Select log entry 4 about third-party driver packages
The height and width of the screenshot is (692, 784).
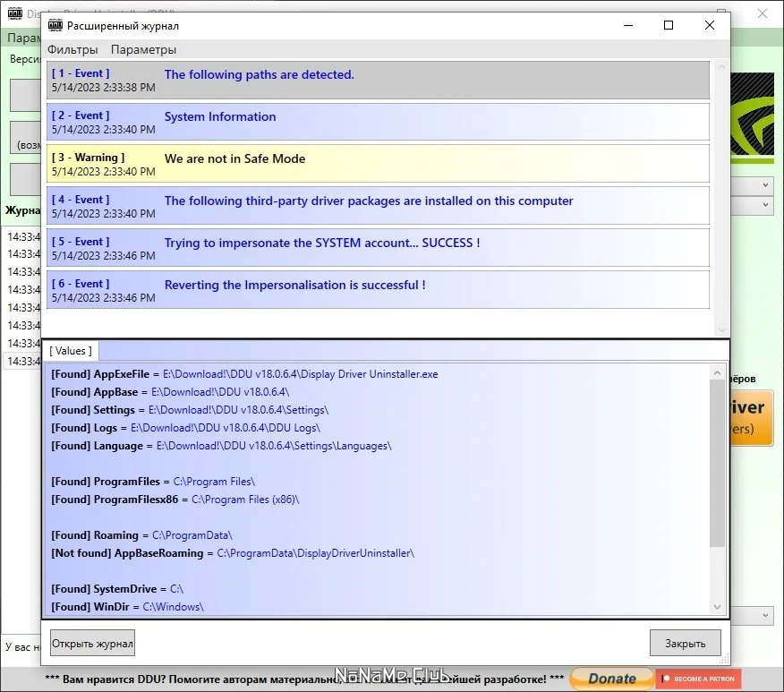coord(378,206)
